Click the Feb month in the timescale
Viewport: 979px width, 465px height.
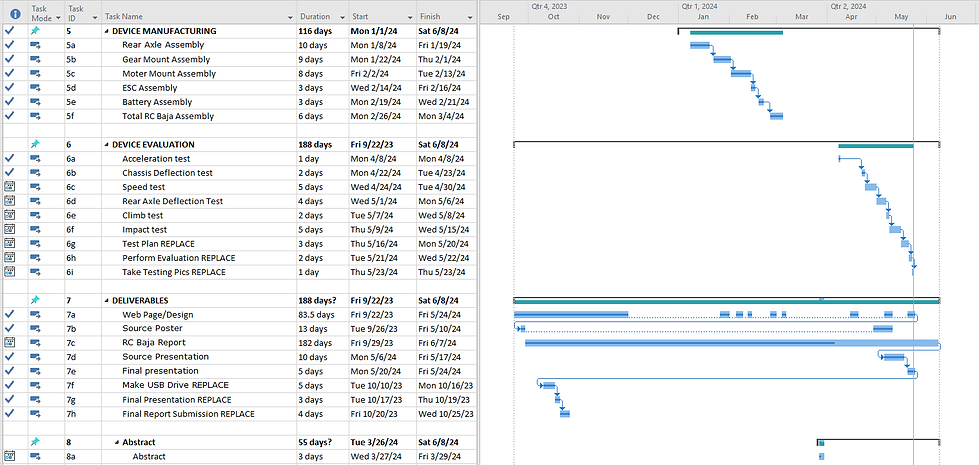click(x=752, y=17)
